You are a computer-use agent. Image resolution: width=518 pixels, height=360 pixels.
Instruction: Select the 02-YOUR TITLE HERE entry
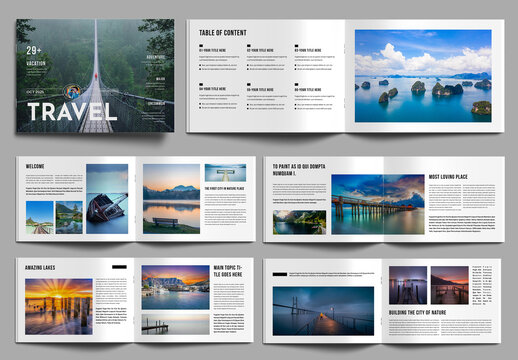260,50
